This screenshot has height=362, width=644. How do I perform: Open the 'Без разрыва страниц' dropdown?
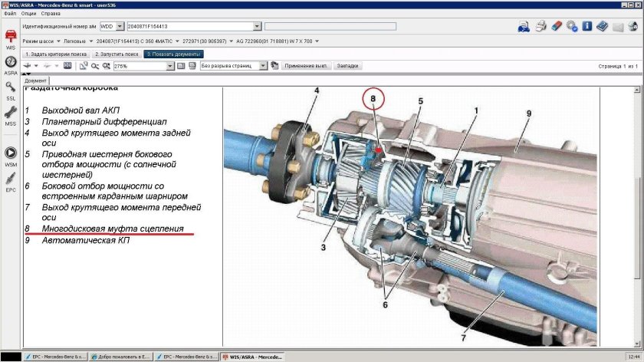pos(263,67)
